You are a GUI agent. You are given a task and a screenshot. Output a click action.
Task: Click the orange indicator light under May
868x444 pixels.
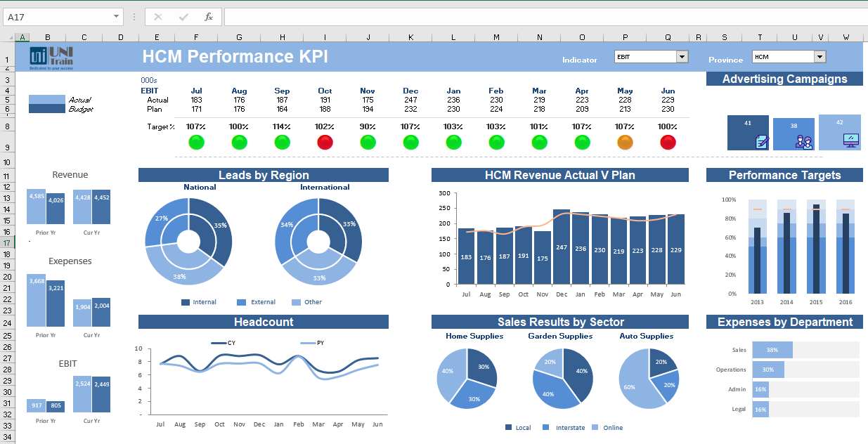(x=625, y=143)
